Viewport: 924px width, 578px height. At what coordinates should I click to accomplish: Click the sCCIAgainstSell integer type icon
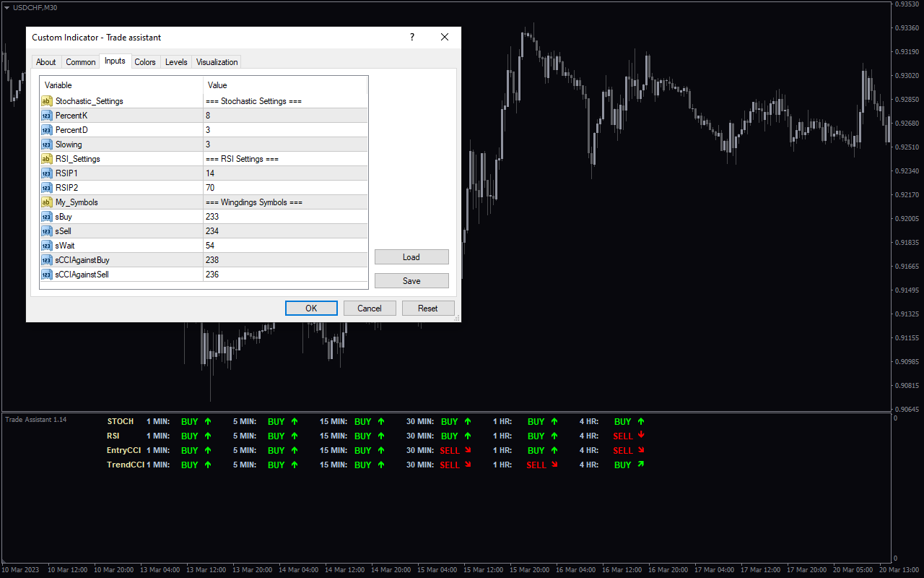click(47, 275)
